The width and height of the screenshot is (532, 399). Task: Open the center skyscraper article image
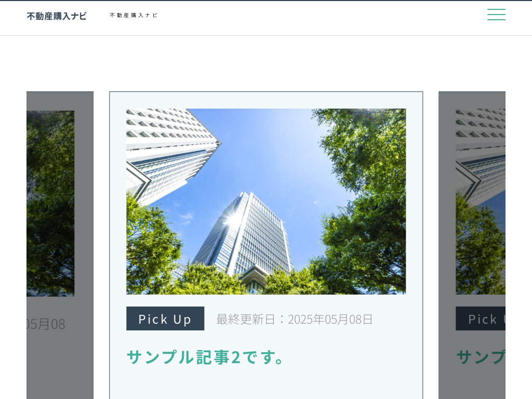pyautogui.click(x=266, y=201)
